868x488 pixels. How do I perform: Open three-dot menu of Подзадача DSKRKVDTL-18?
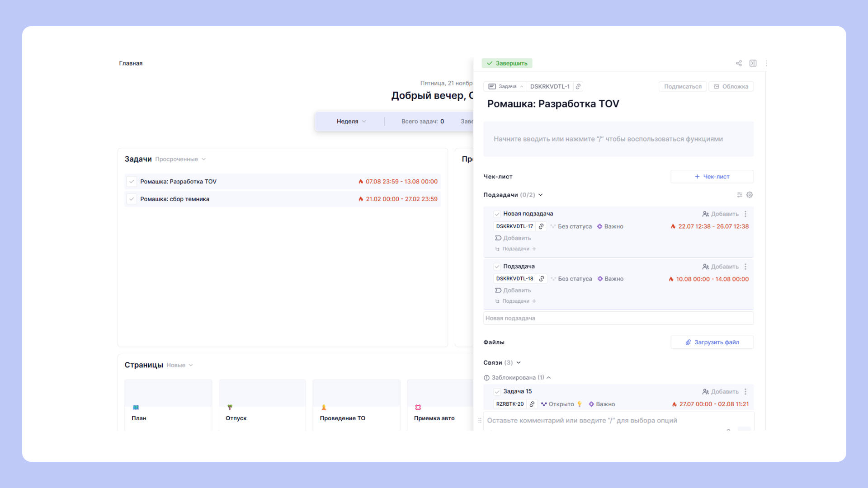745,267
